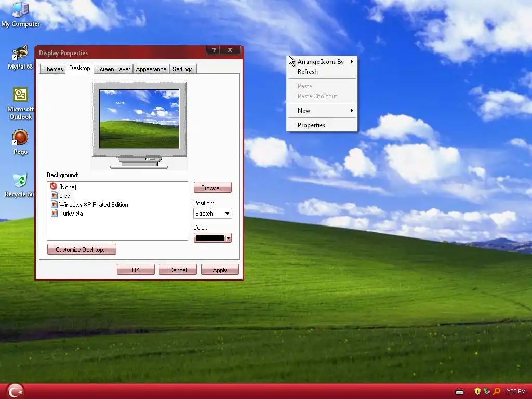The width and height of the screenshot is (532, 399).
Task: Click the orange magnifier tray icon
Action: coord(497,391)
